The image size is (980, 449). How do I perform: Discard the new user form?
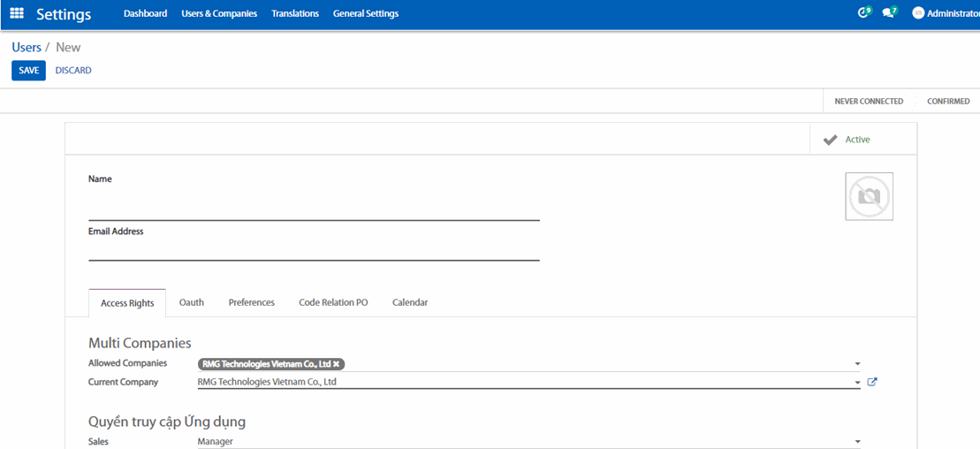(73, 71)
